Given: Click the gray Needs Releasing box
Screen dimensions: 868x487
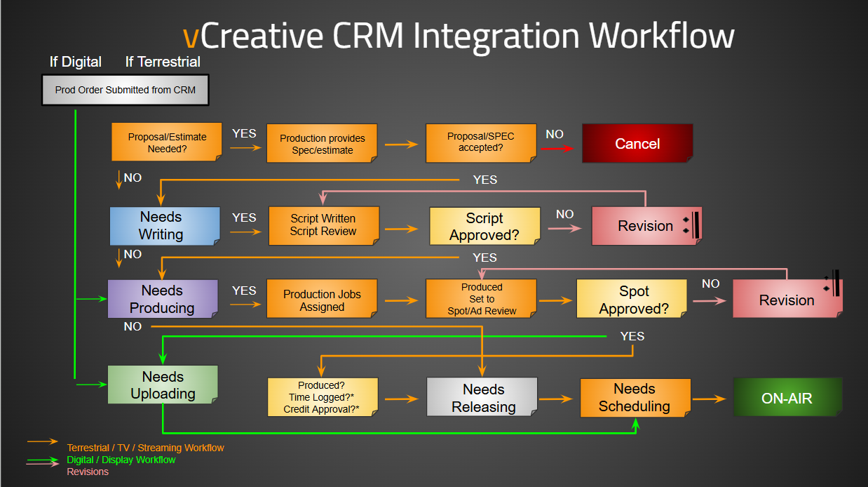Looking at the screenshot, I should click(482, 397).
